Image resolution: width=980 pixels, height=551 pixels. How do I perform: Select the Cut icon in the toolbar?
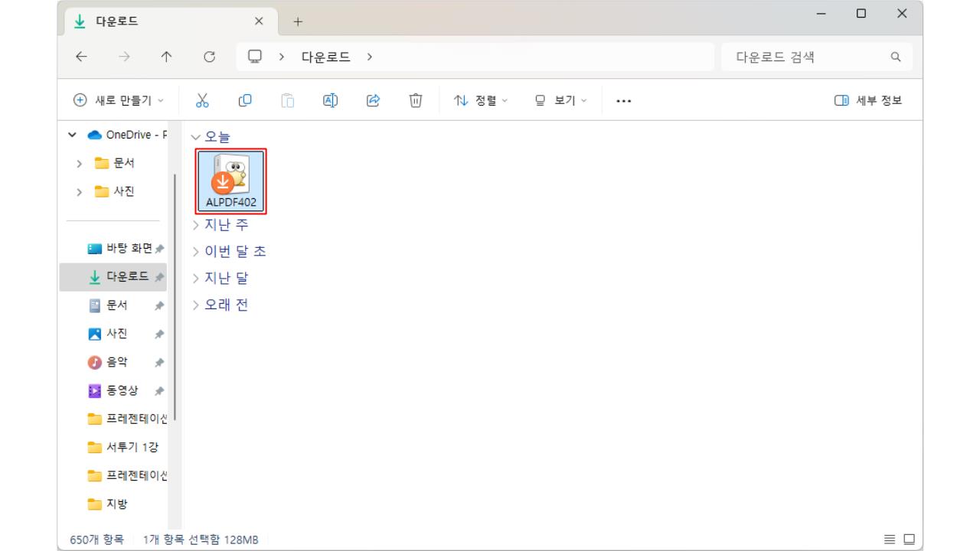pyautogui.click(x=202, y=99)
